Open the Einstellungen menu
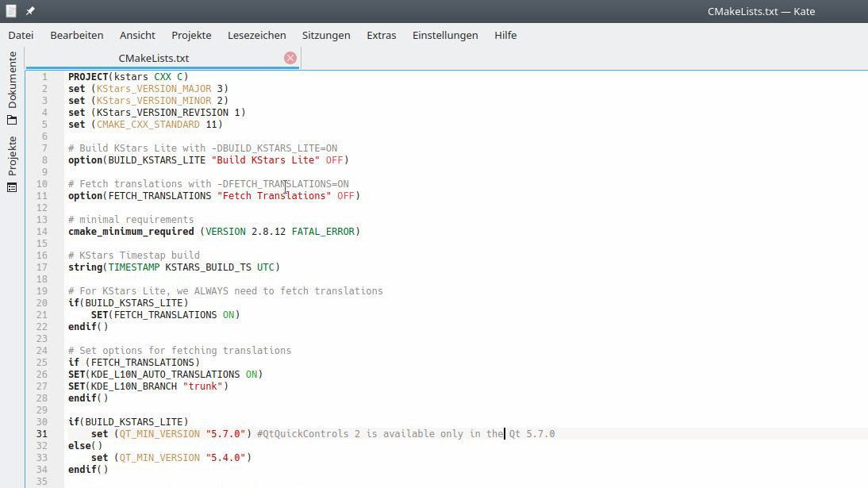 445,35
